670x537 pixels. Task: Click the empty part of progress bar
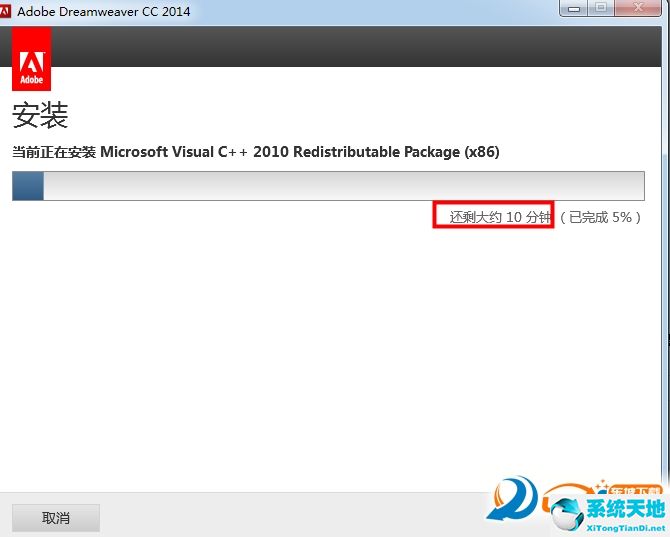[340, 186]
